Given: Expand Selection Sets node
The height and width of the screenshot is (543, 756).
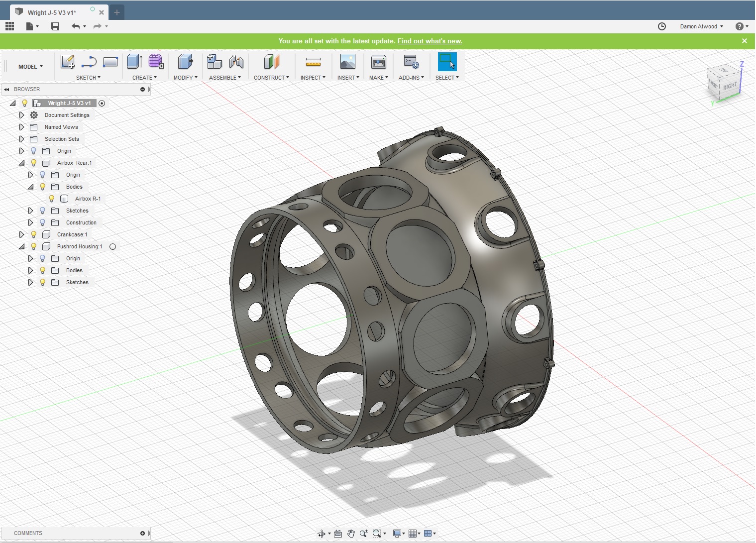Looking at the screenshot, I should 21,139.
